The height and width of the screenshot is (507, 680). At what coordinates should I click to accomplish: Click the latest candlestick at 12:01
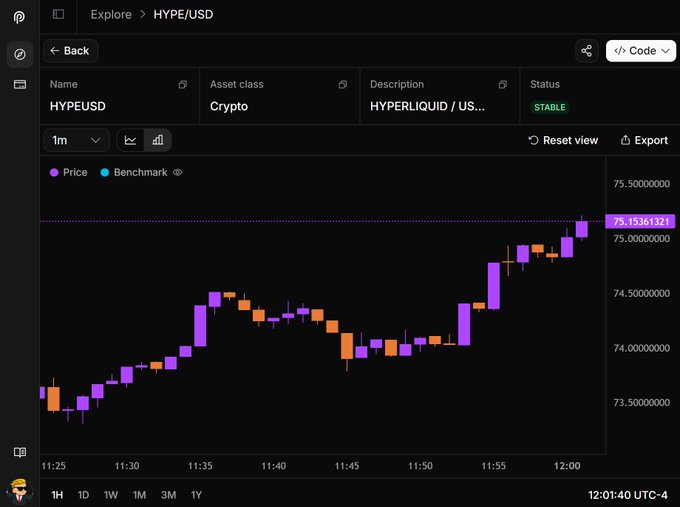click(x=582, y=229)
